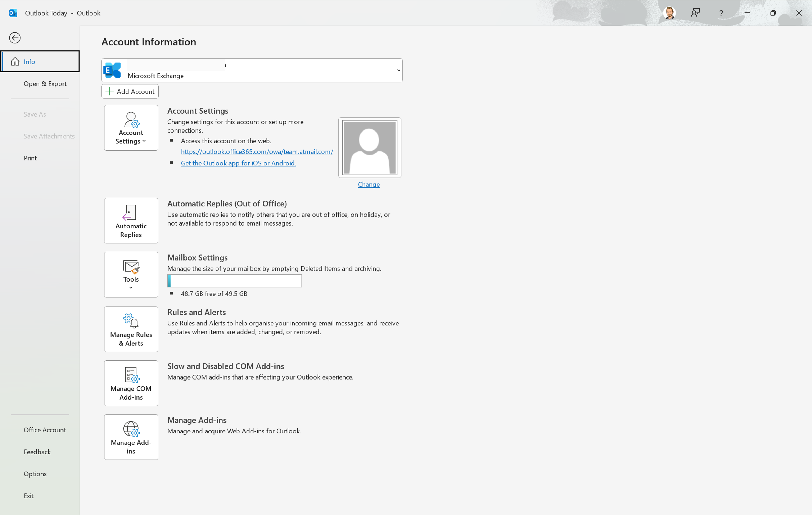Click the Mailbox Settings heading
Screen dimensions: 812x515
tap(198, 258)
